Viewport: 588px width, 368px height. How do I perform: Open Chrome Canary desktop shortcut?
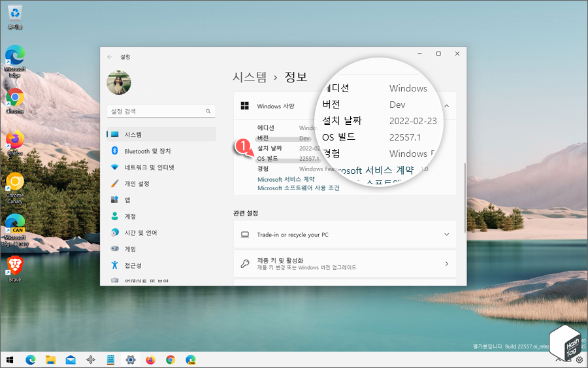pyautogui.click(x=15, y=188)
